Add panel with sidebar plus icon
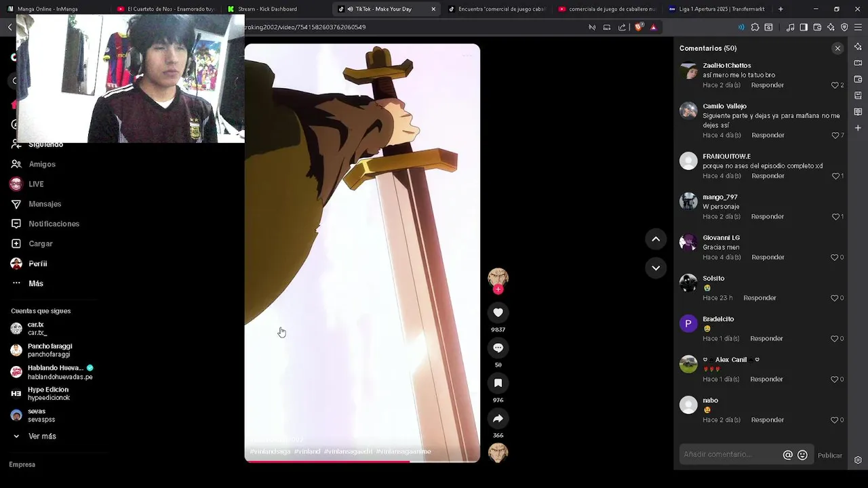This screenshot has height=488, width=868. [x=858, y=127]
